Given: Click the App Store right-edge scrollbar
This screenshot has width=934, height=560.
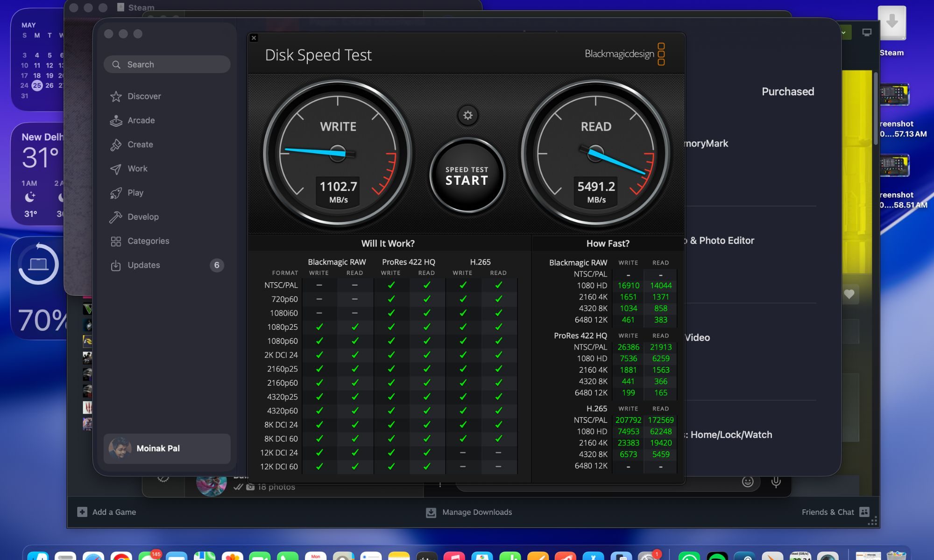Looking at the screenshot, I should 876,108.
